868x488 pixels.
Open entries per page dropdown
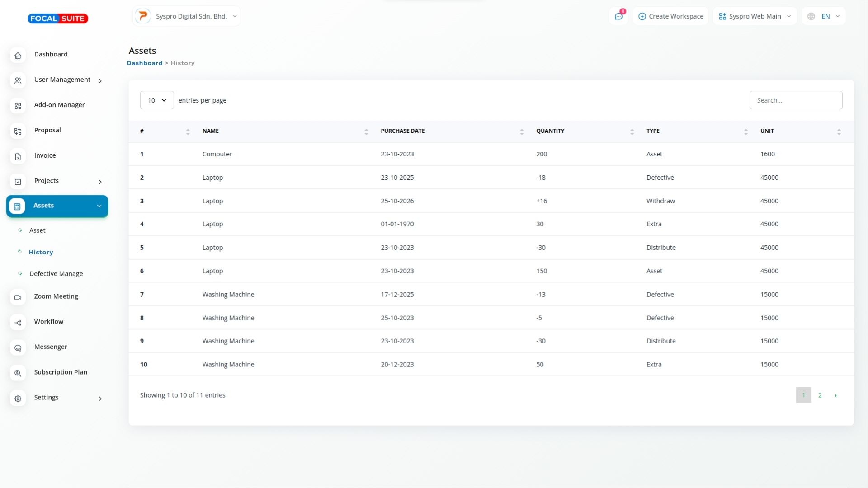point(156,100)
